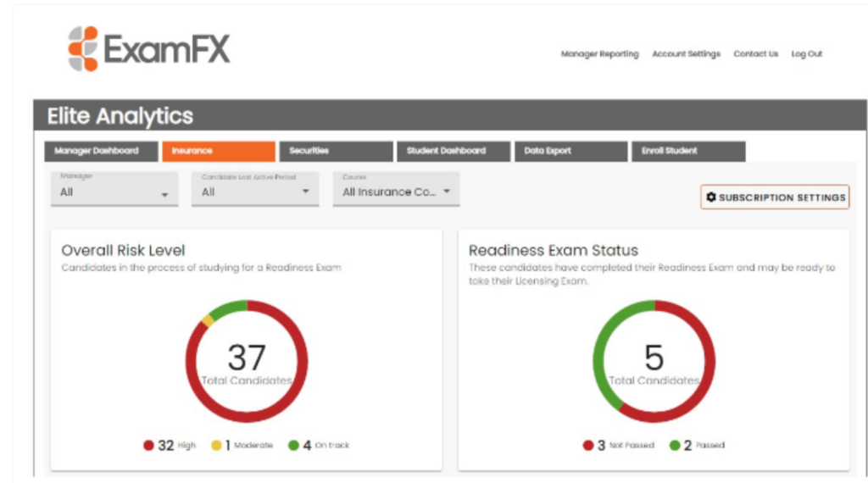The height and width of the screenshot is (483, 868).
Task: Click the Elite Analytics title
Action: pos(120,116)
